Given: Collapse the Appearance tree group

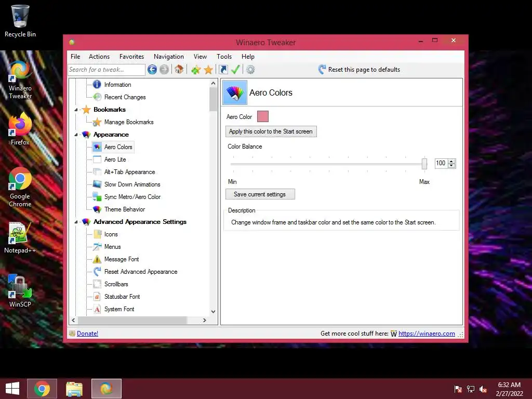Looking at the screenshot, I should [x=76, y=135].
